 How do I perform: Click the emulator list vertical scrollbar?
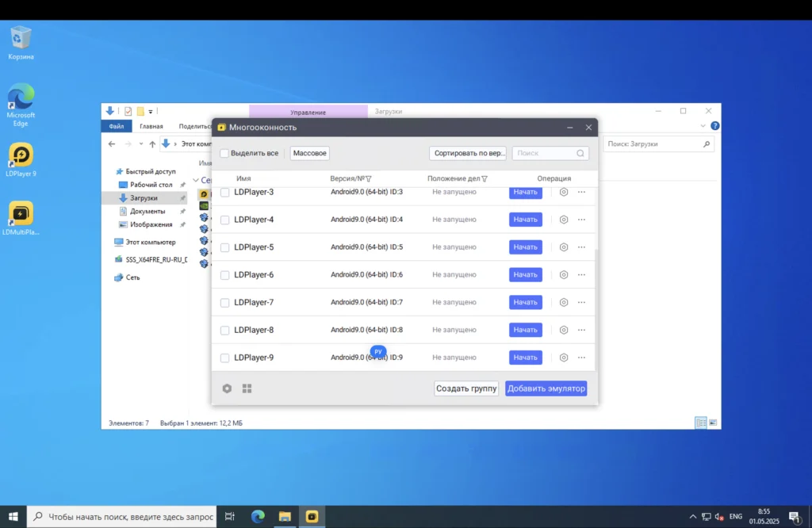coord(596,309)
